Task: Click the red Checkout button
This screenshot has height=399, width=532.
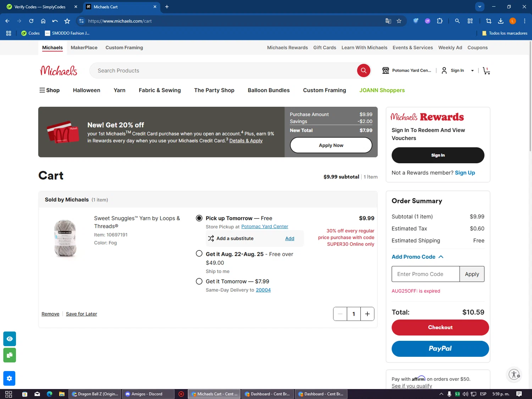Action: click(440, 327)
